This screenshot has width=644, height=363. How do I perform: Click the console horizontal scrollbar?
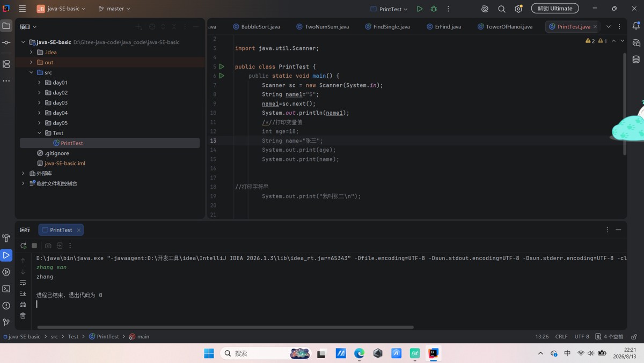click(x=225, y=327)
